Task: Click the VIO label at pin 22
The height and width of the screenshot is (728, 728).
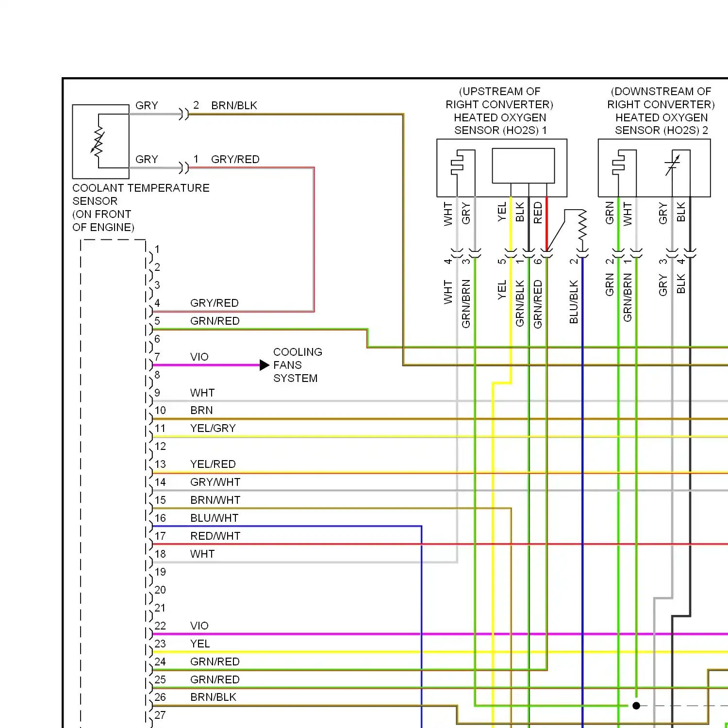Action: point(199,626)
